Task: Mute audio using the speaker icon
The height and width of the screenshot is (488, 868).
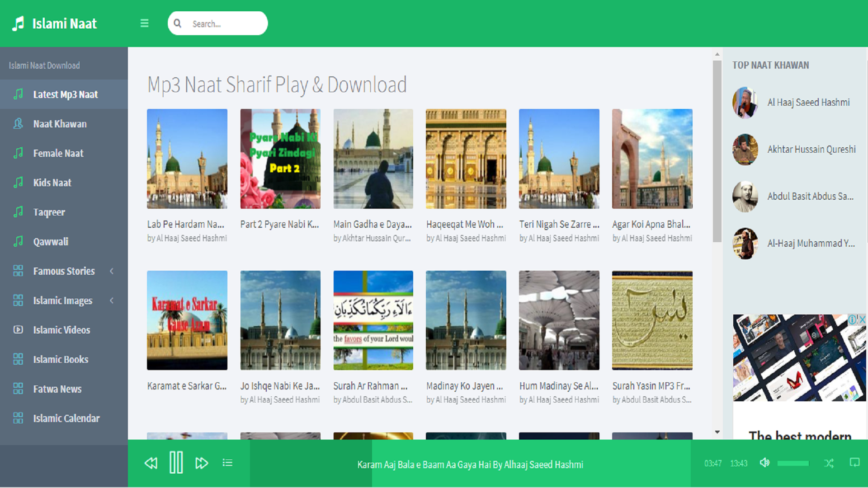Action: (x=764, y=463)
